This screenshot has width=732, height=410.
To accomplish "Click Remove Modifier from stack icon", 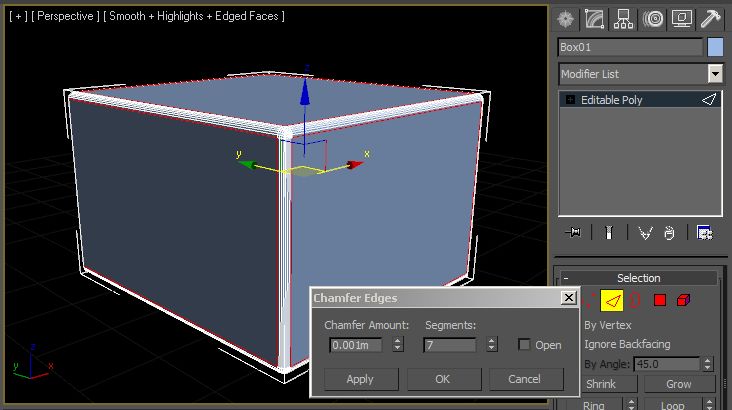I will pyautogui.click(x=669, y=233).
